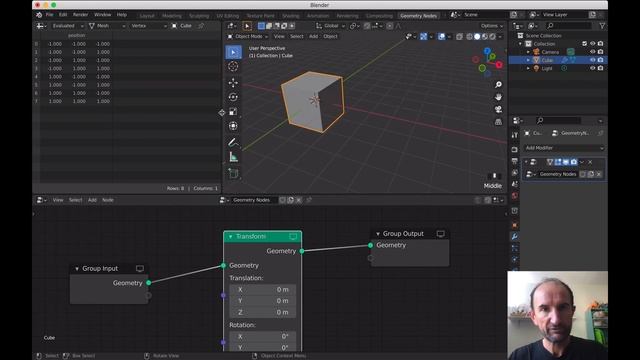This screenshot has width=640, height=360.
Task: Select the Transform tool
Action: 233,126
